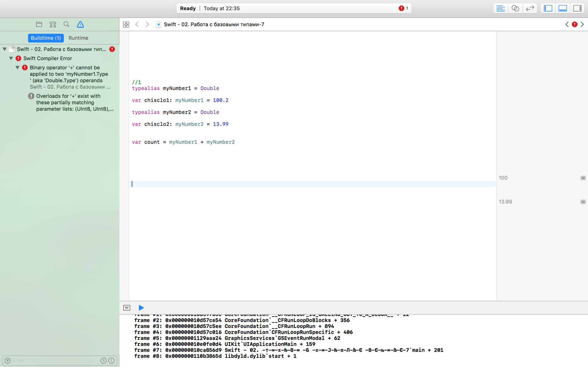Show the Standard editor view

500,8
